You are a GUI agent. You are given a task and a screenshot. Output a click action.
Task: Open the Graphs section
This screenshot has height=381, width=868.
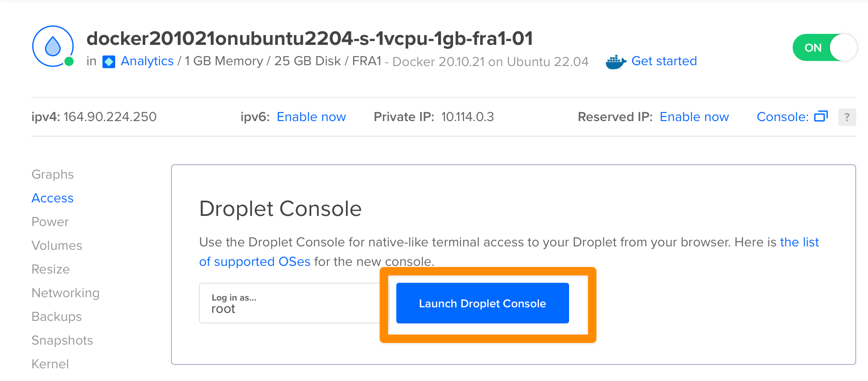pyautogui.click(x=53, y=174)
